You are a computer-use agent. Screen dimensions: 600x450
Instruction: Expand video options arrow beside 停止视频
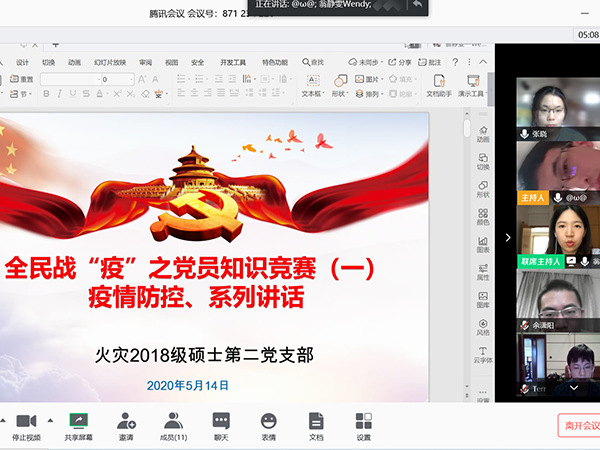coord(50,420)
